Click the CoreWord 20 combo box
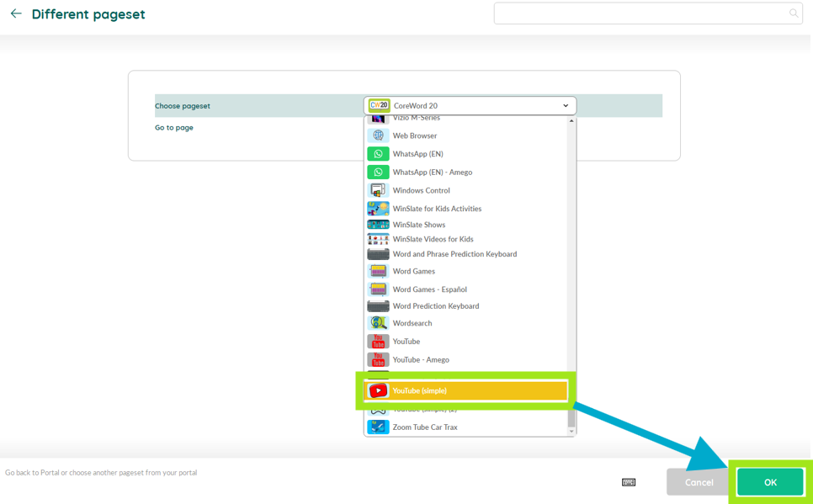 pos(469,106)
